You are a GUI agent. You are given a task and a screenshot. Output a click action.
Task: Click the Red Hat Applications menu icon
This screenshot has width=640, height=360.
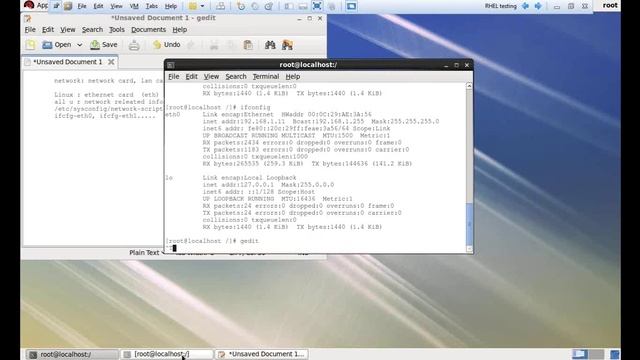29,5
